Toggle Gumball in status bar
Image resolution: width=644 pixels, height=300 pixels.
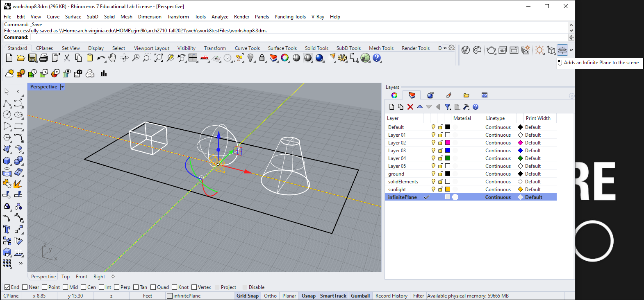tap(360, 295)
